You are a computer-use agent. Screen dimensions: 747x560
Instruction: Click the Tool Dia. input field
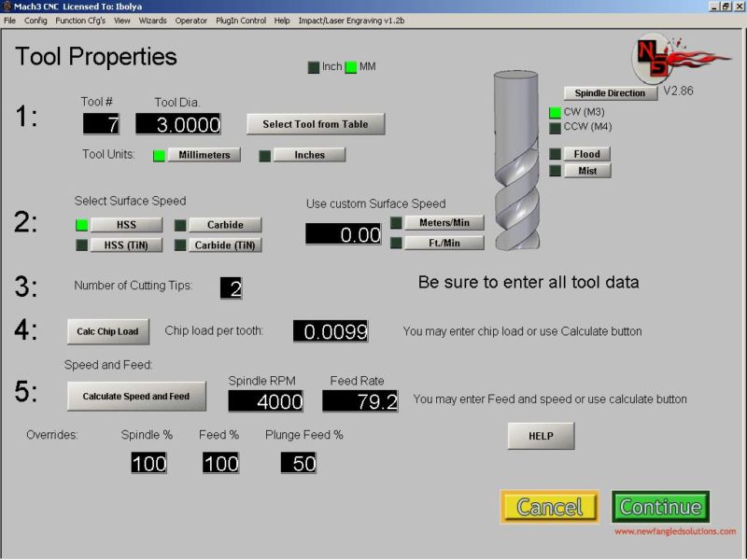(x=178, y=124)
